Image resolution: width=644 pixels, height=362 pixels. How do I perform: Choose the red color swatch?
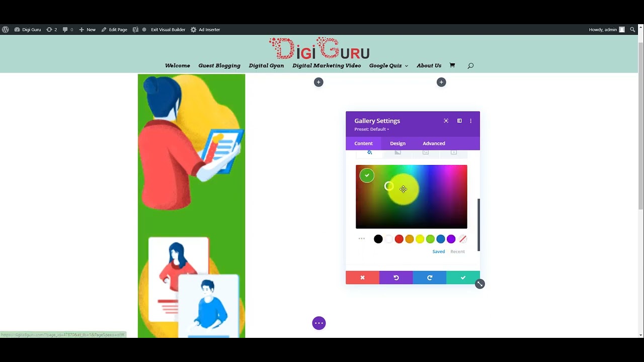(x=399, y=239)
